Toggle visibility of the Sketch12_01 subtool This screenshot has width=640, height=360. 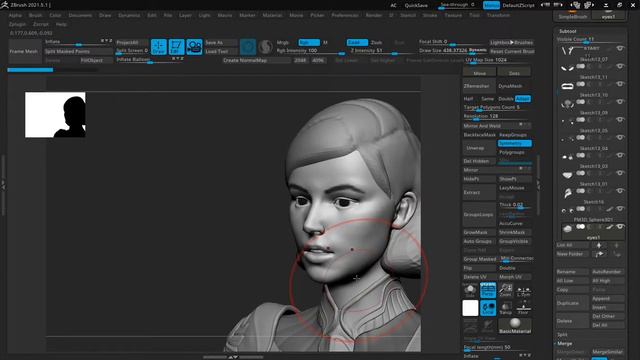(620, 191)
